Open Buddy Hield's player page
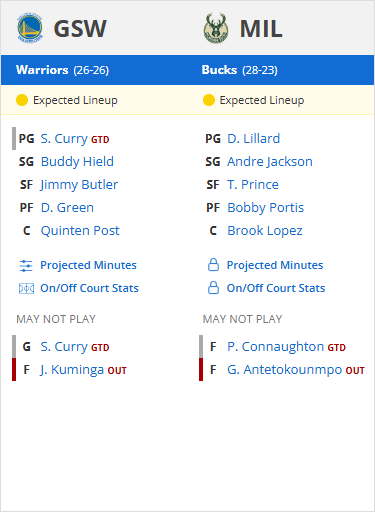This screenshot has width=375, height=512. (x=77, y=162)
